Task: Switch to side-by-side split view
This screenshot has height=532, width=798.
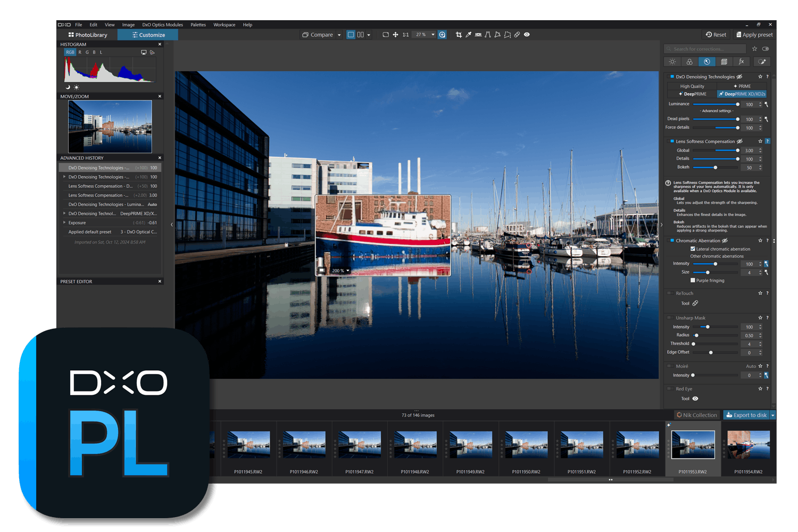Action: pyautogui.click(x=361, y=35)
